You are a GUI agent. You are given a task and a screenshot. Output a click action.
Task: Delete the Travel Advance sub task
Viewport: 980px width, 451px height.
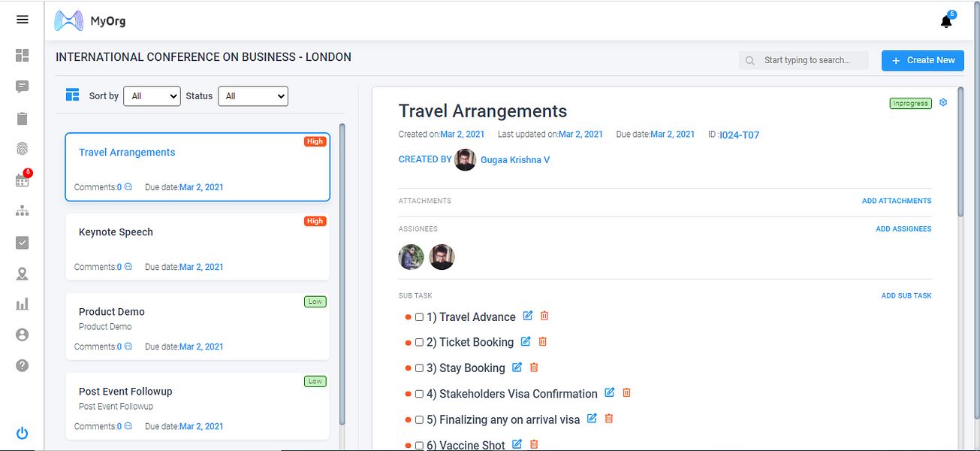tap(545, 316)
